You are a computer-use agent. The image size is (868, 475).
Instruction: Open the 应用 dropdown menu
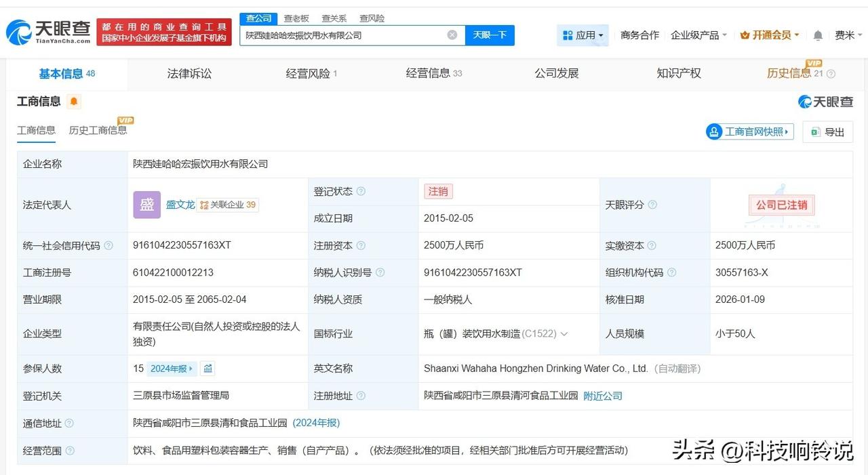coord(585,35)
